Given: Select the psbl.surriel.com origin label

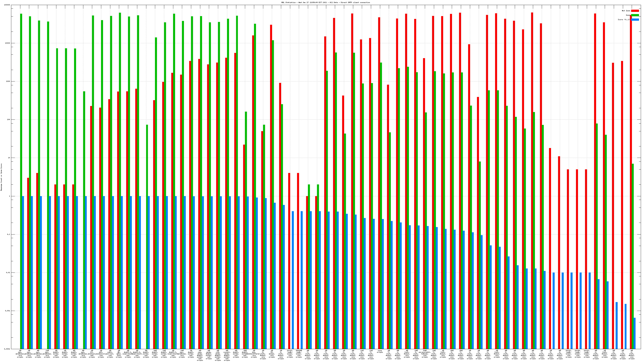Looking at the screenshot, I should point(110,354).
